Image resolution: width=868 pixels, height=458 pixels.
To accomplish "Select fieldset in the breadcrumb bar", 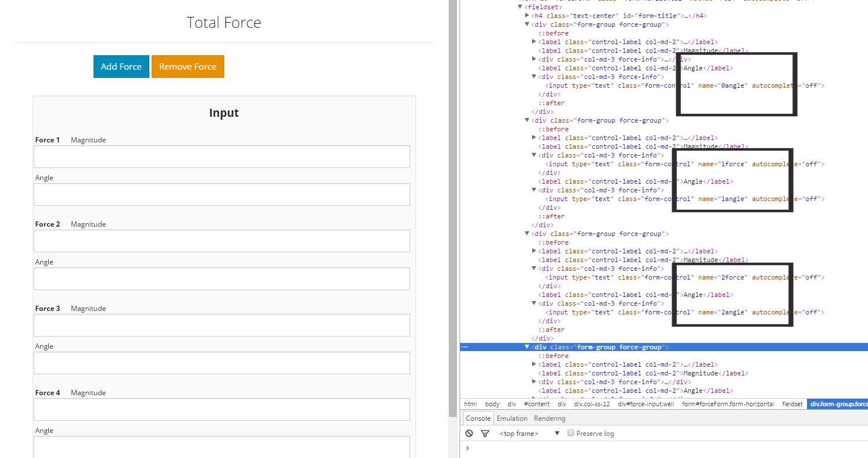I will point(792,404).
